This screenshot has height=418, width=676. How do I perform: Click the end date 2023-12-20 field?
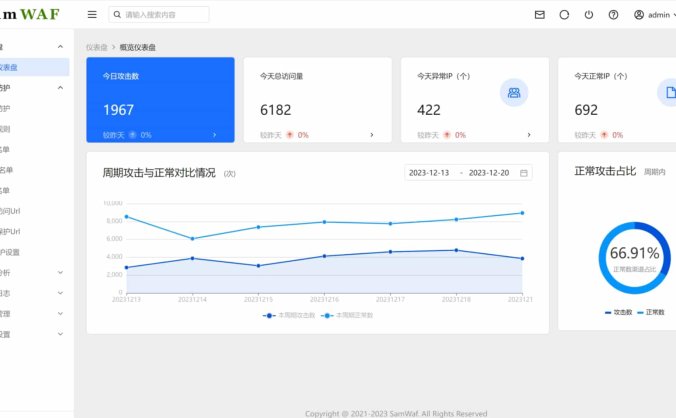(x=489, y=173)
